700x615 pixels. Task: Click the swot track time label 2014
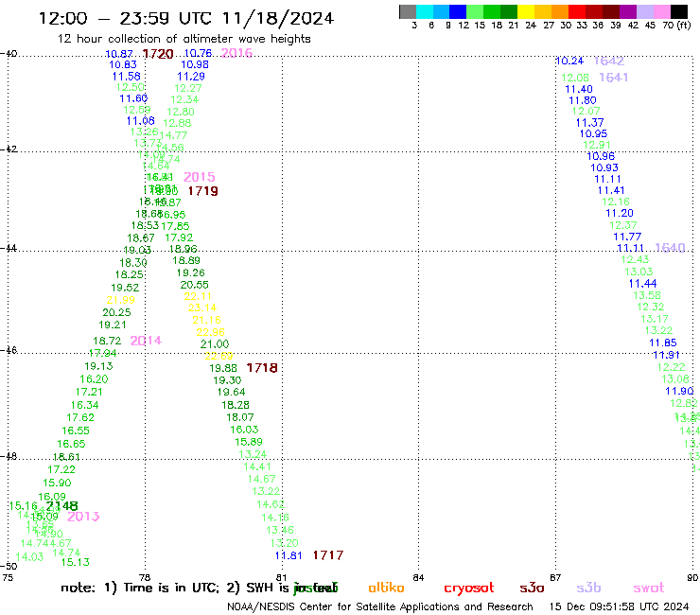pyautogui.click(x=146, y=341)
